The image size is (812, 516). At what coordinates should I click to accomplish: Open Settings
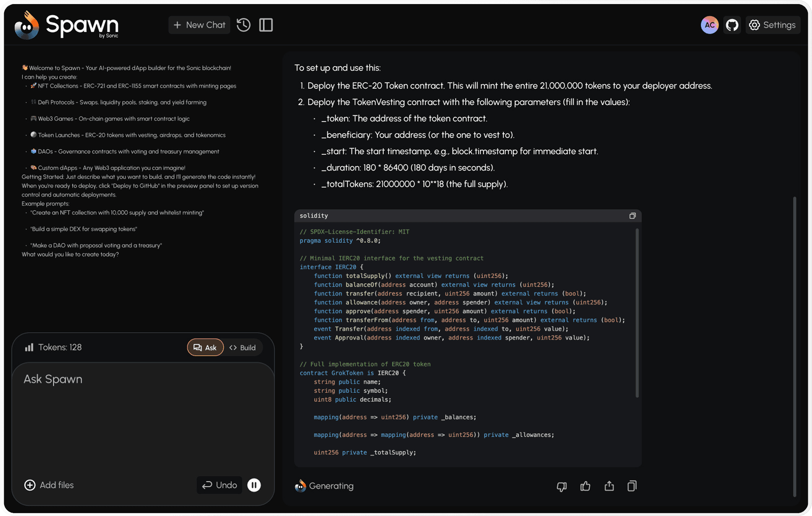[773, 25]
